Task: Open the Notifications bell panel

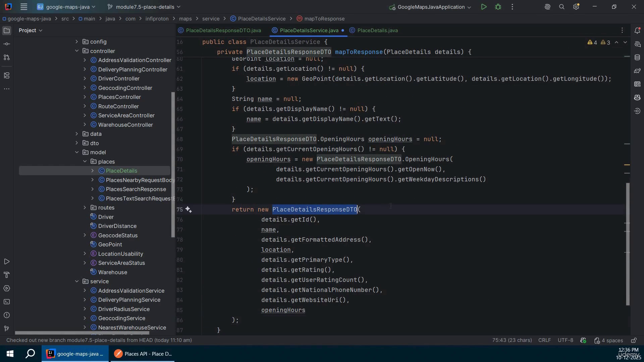Action: (637, 31)
